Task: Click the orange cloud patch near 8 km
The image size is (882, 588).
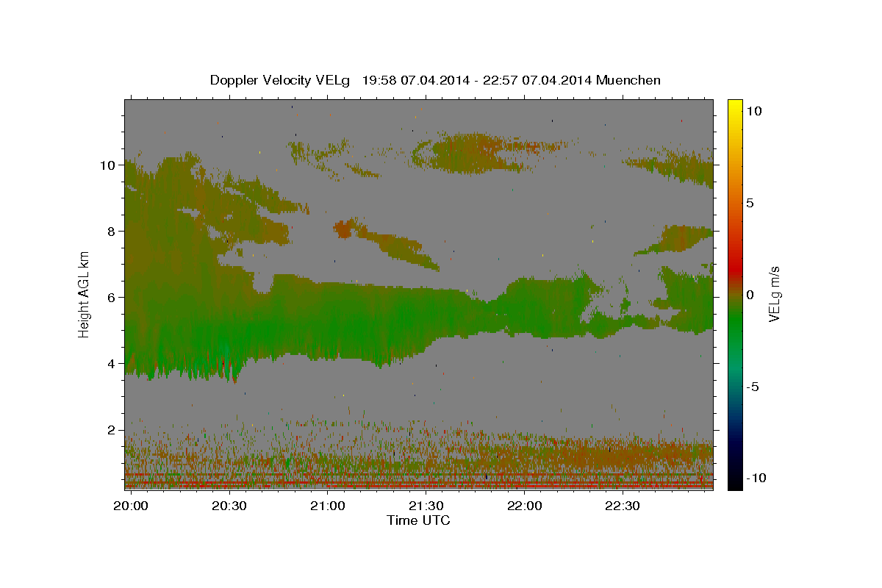Action: pos(343,229)
